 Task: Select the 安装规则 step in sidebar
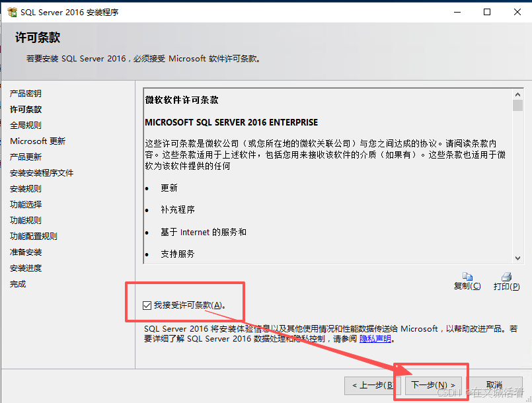[26, 188]
